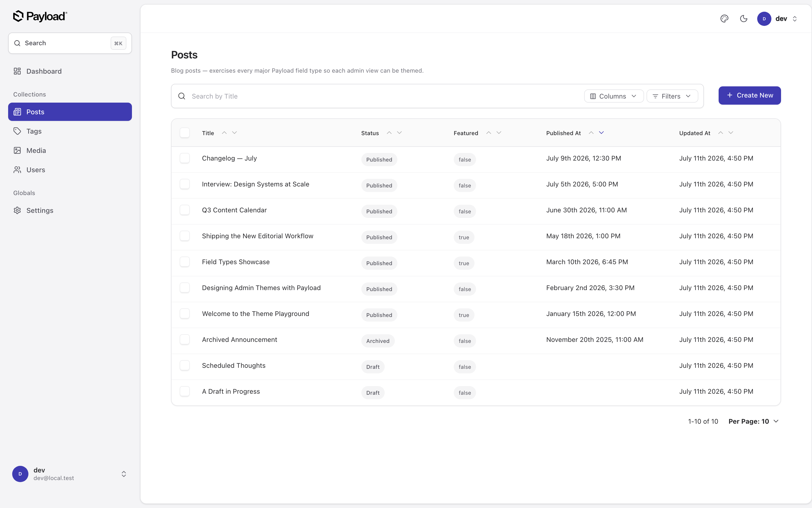The width and height of the screenshot is (812, 508).
Task: Toggle dark mode moon icon
Action: pyautogui.click(x=743, y=19)
